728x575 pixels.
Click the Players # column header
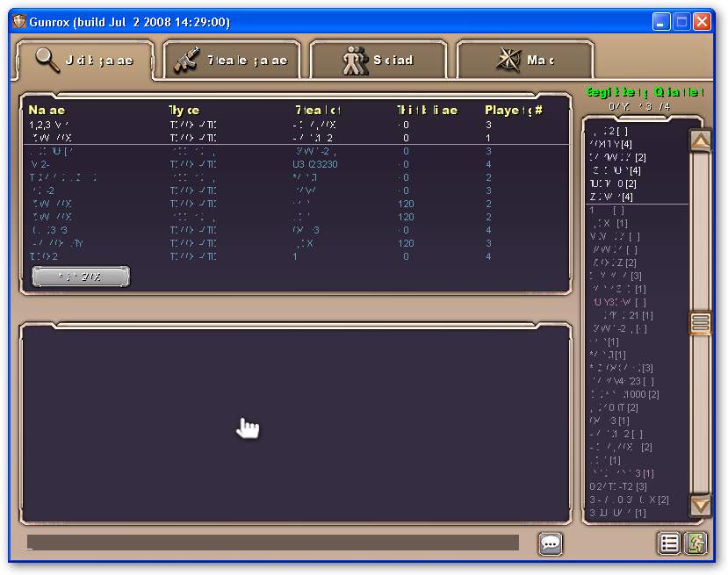514,111
